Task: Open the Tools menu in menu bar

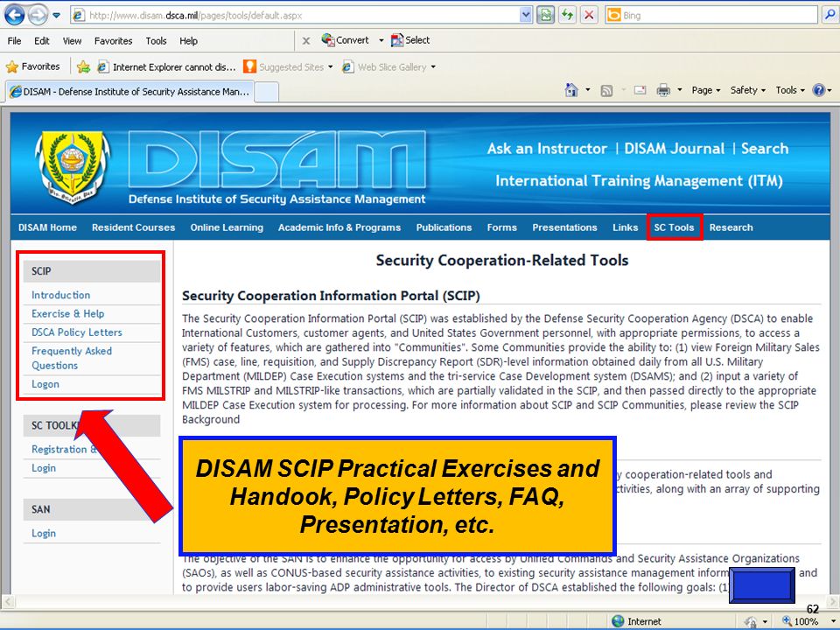Action: [x=156, y=41]
